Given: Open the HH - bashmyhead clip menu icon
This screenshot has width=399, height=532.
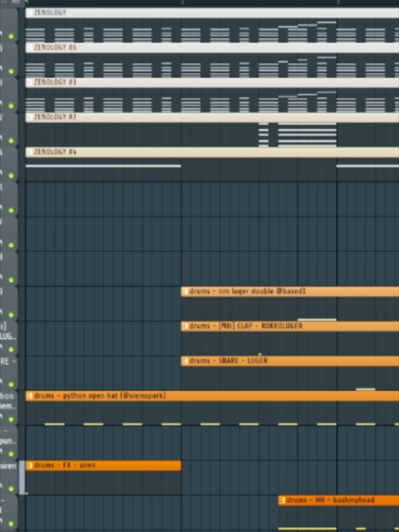Looking at the screenshot, I should click(282, 500).
